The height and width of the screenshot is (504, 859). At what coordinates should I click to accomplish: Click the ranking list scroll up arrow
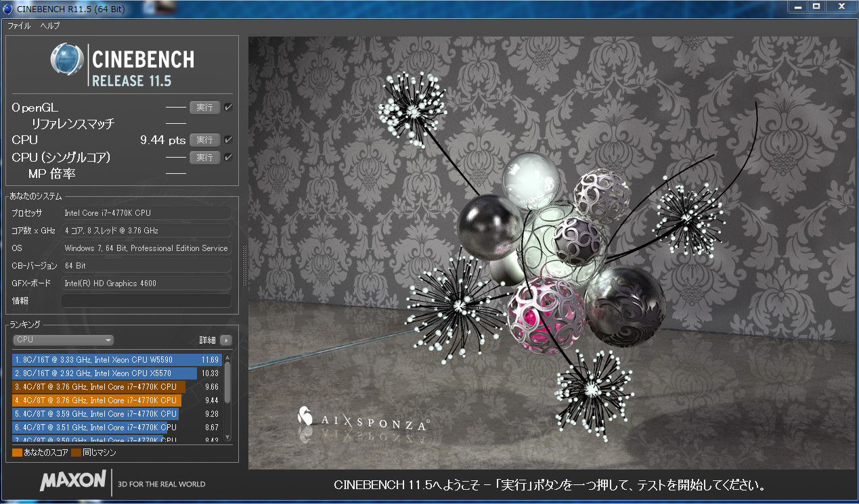pyautogui.click(x=227, y=359)
